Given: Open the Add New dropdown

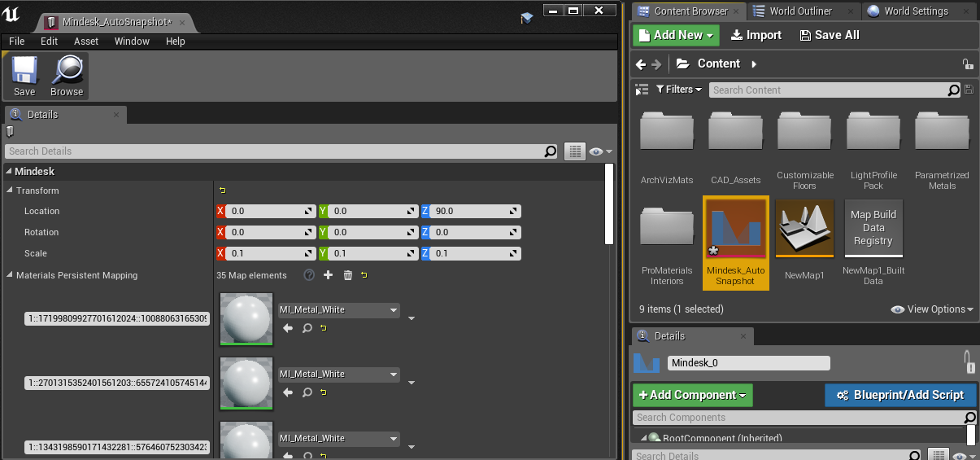Looking at the screenshot, I should point(677,35).
